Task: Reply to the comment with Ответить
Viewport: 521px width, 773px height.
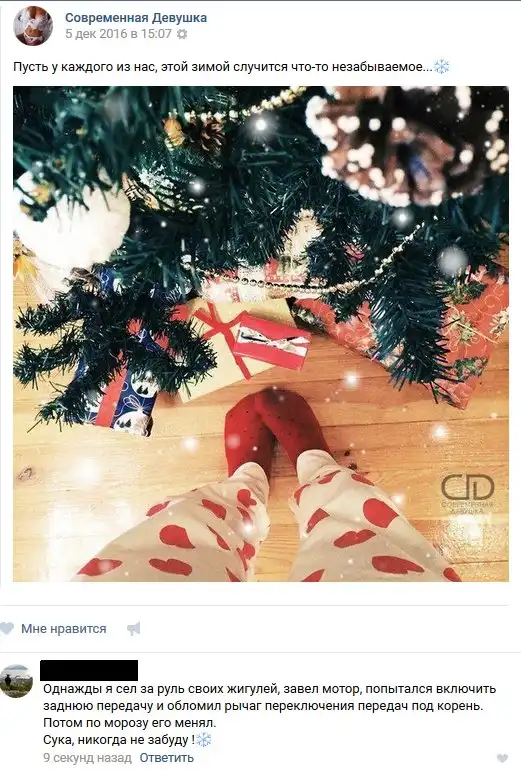Action: tap(167, 757)
